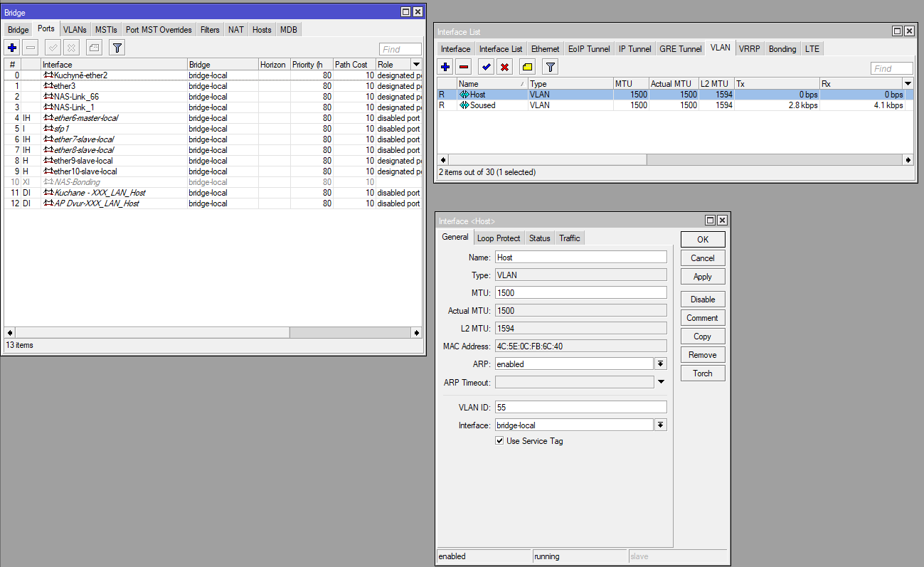Click Apply button in Host dialog

click(x=703, y=277)
